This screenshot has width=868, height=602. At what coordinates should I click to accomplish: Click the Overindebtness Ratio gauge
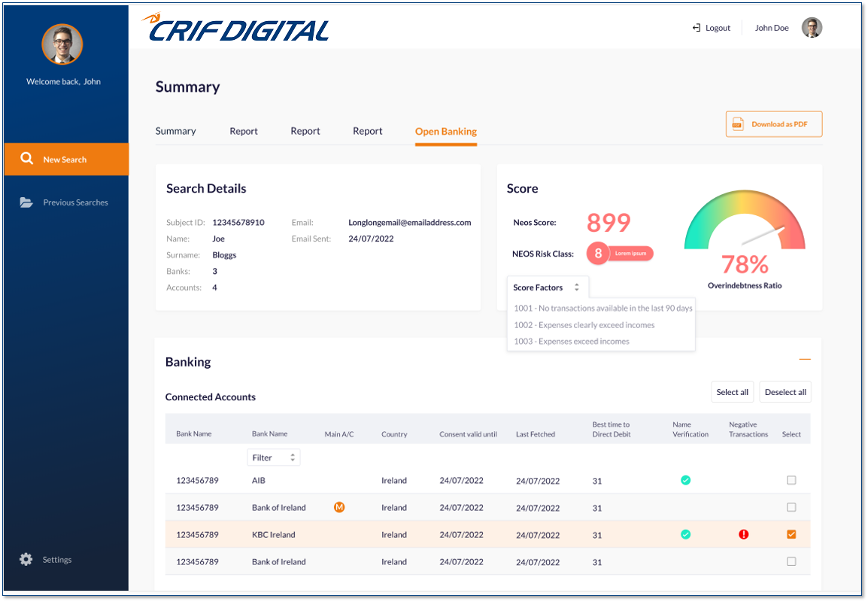pyautogui.click(x=745, y=220)
